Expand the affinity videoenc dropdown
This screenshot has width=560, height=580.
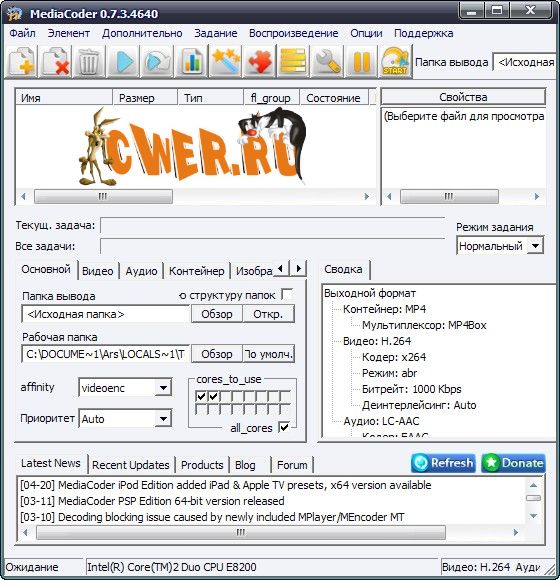point(163,388)
